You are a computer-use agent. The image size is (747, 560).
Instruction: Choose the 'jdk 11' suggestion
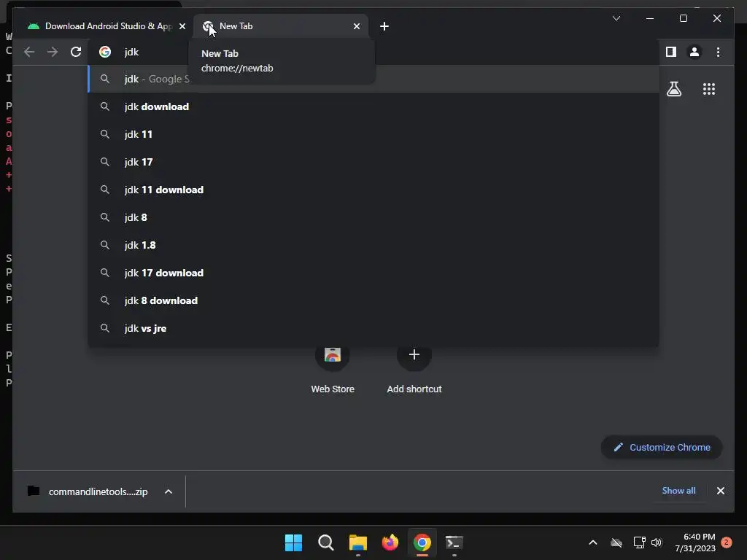point(373,134)
